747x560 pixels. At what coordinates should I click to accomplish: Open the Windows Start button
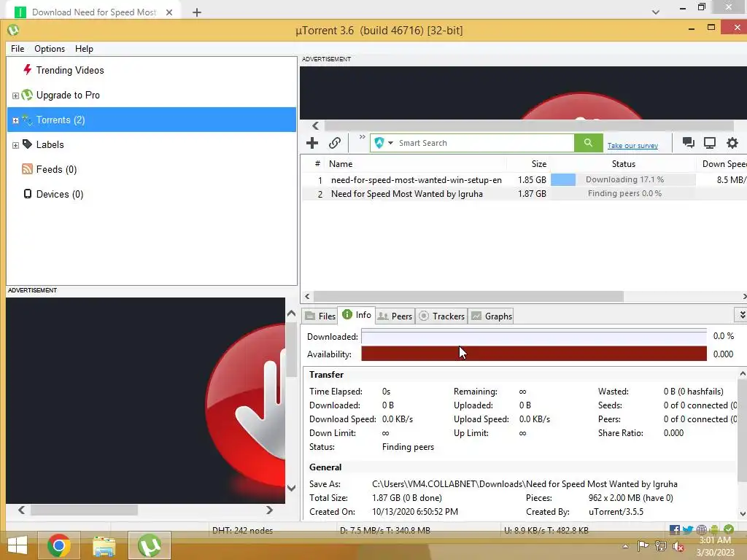click(x=18, y=545)
